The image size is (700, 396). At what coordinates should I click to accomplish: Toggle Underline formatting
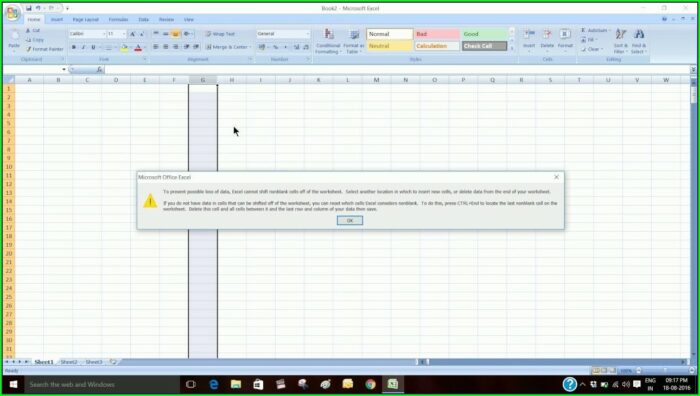[x=93, y=47]
